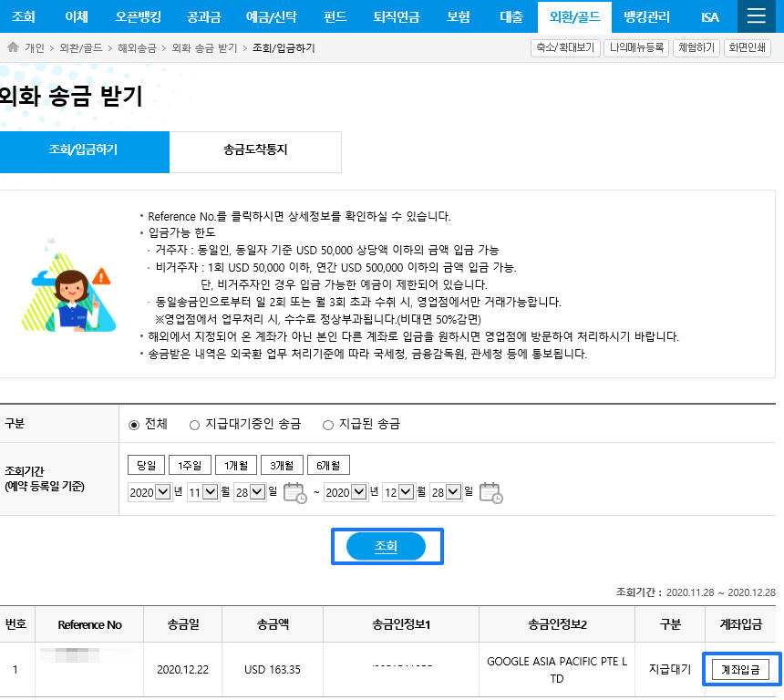Open the 대출 menu in the navigation
This screenshot has width=784, height=700.
tap(511, 16)
